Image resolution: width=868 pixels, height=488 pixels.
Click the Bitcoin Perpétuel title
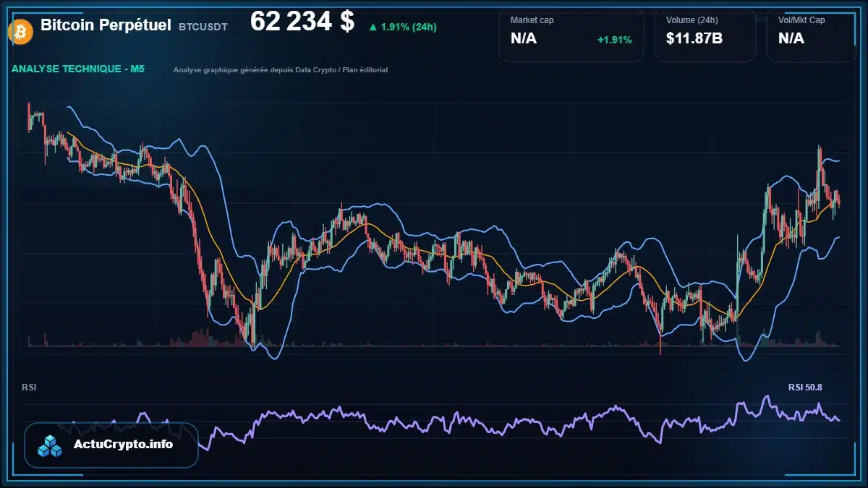pyautogui.click(x=106, y=25)
